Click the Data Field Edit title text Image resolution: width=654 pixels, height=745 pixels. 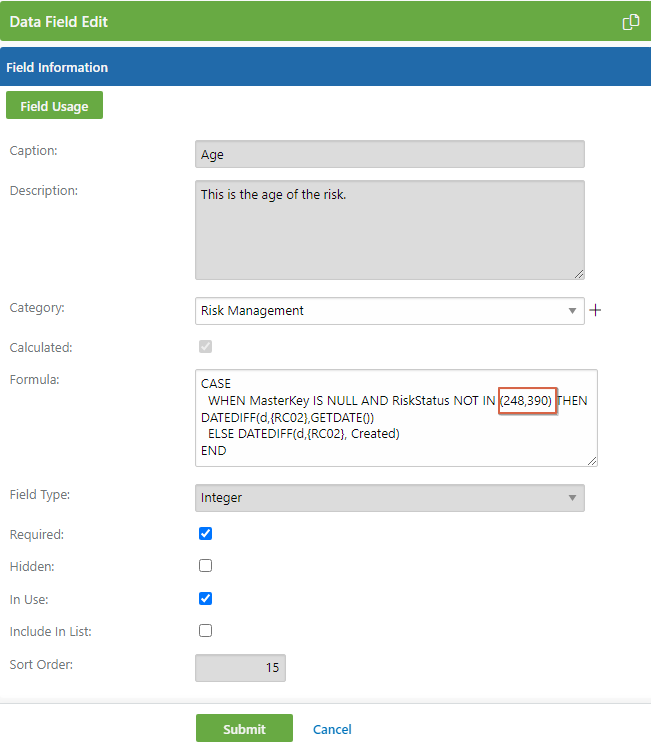59,22
